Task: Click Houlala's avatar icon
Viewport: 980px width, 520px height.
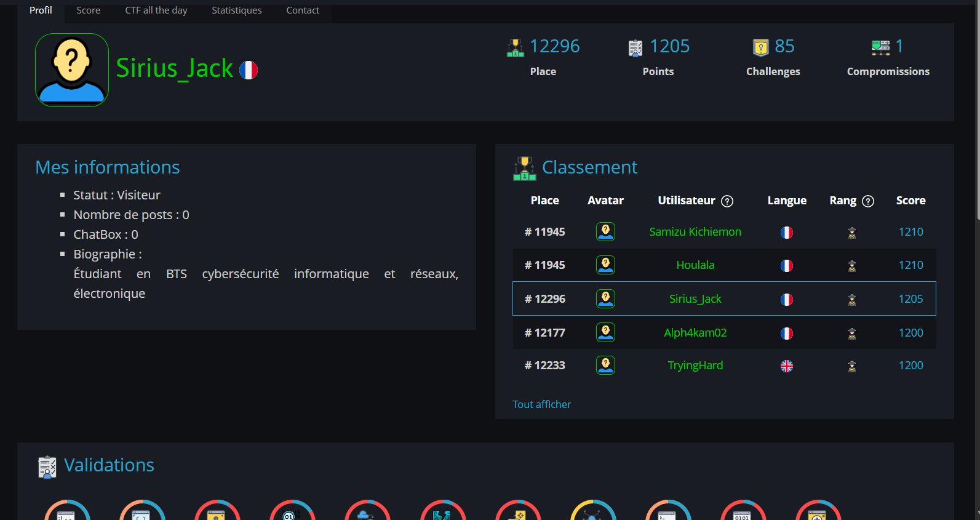Action: 605,265
